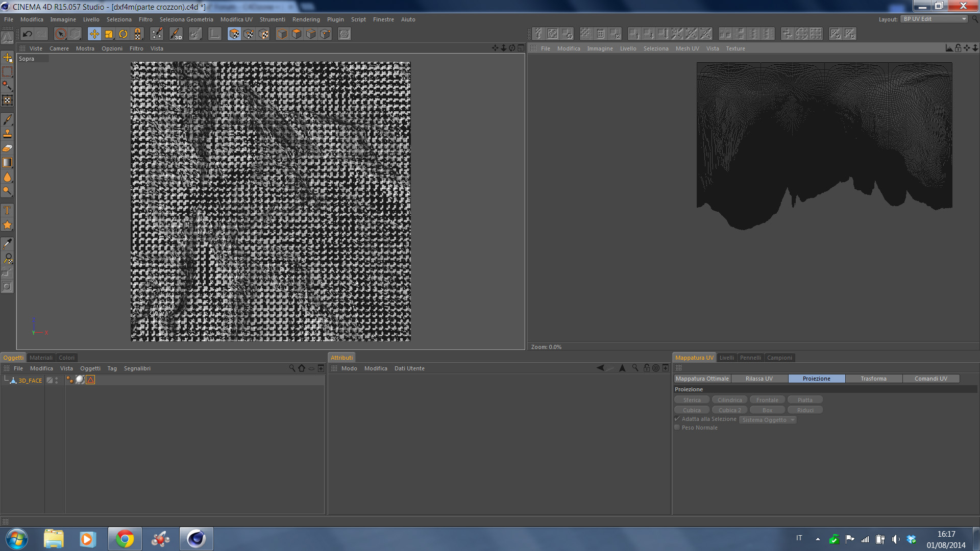Open the Sistema Oggetto dropdown
The height and width of the screenshot is (551, 980).
coord(768,420)
